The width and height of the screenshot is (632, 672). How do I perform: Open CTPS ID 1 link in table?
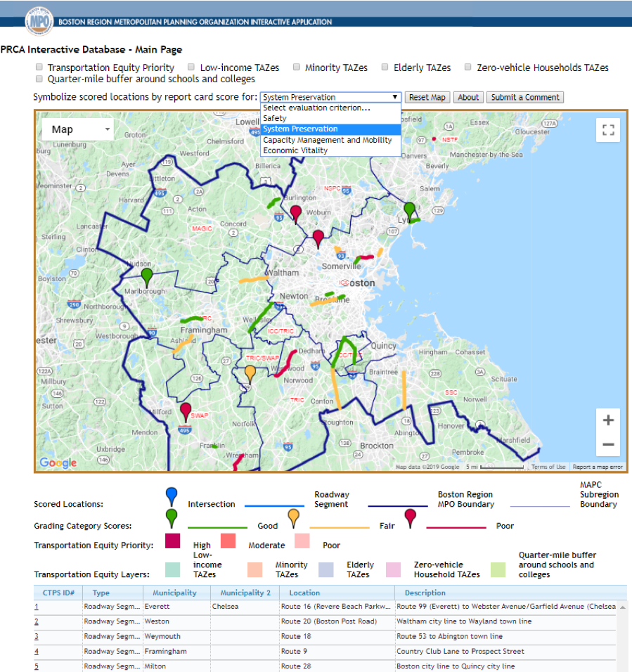point(37,606)
